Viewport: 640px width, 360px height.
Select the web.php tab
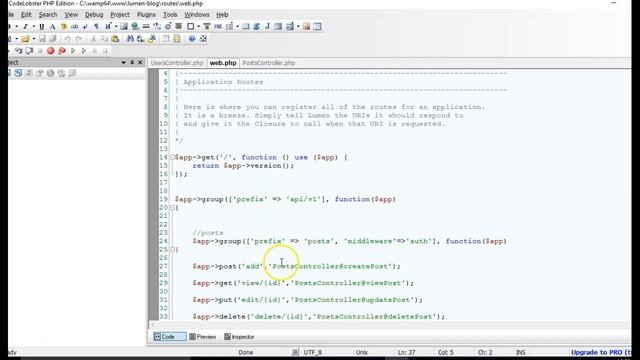[x=223, y=63]
